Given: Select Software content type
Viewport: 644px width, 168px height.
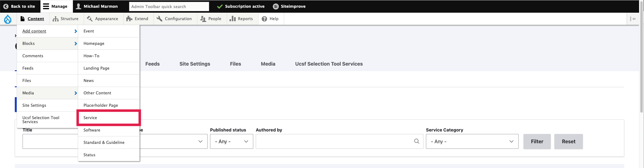Looking at the screenshot, I should [109, 130].
